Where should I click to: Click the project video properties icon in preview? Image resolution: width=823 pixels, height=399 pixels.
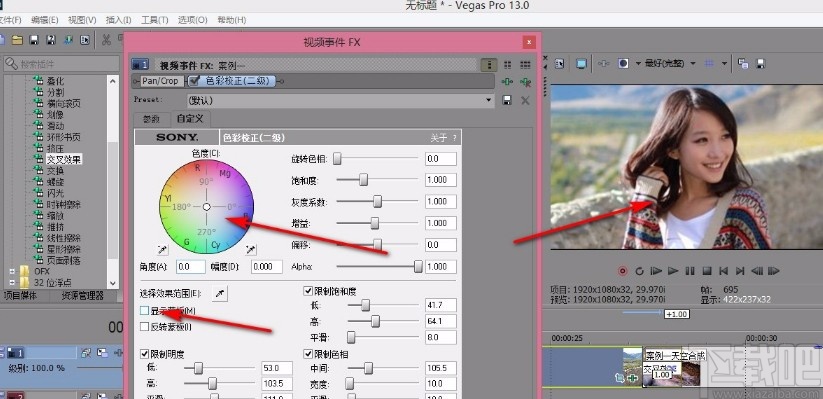point(560,64)
